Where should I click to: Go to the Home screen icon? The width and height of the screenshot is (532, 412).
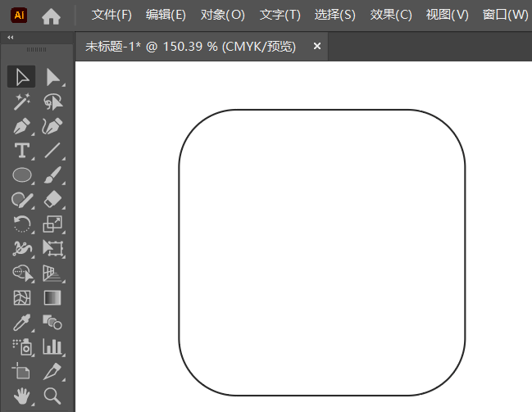pyautogui.click(x=51, y=16)
